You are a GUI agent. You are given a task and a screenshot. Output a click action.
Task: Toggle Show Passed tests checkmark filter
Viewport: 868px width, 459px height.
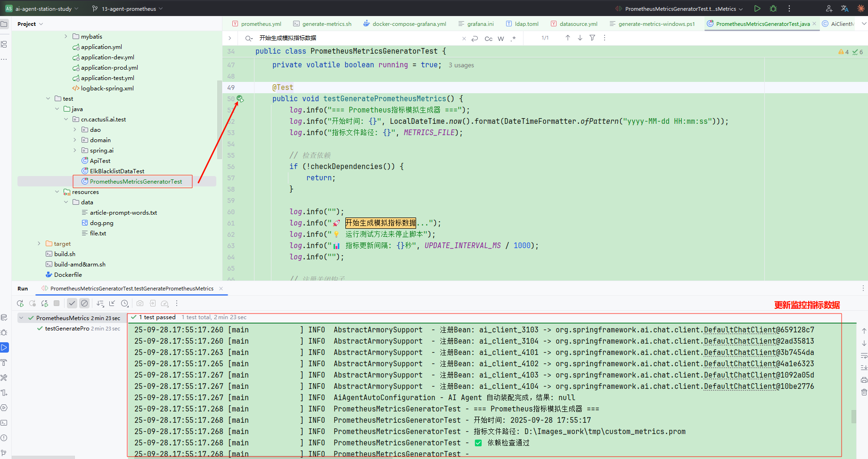coord(72,304)
